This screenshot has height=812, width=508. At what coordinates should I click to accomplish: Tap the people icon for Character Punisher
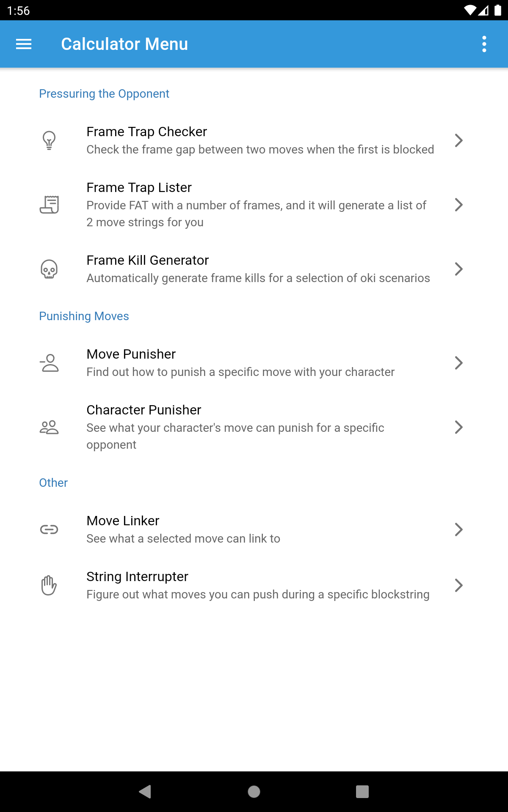point(49,427)
